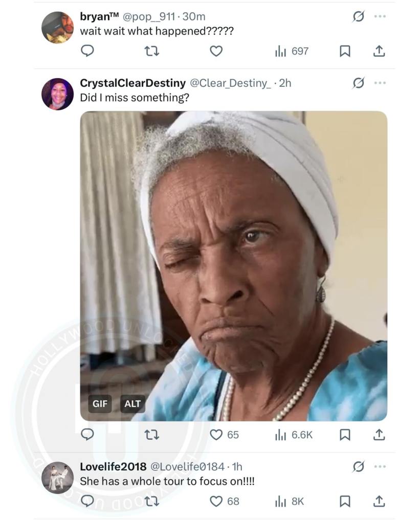
Task: Open CrystalClearDestiny's profile picture
Action: pyautogui.click(x=57, y=94)
